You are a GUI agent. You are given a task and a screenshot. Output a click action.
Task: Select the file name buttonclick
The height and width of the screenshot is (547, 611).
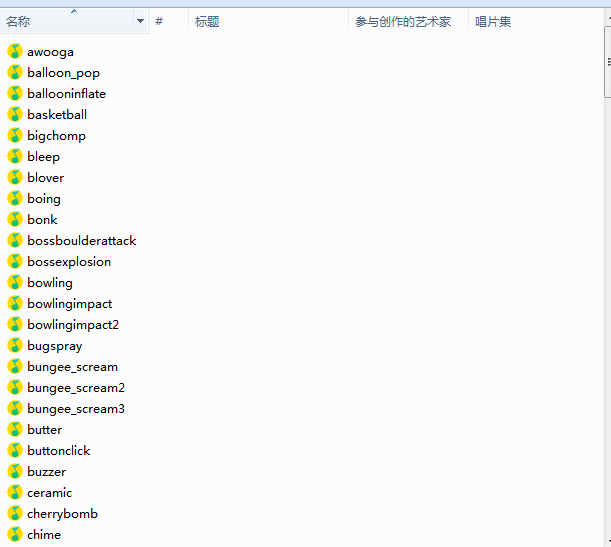(x=59, y=452)
